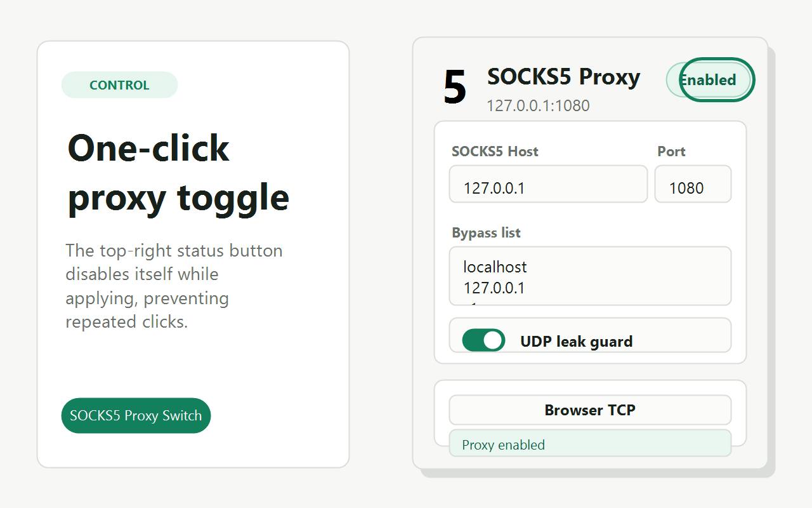Focus the SOCKS5 Host input field
The height and width of the screenshot is (508, 812).
pos(548,184)
